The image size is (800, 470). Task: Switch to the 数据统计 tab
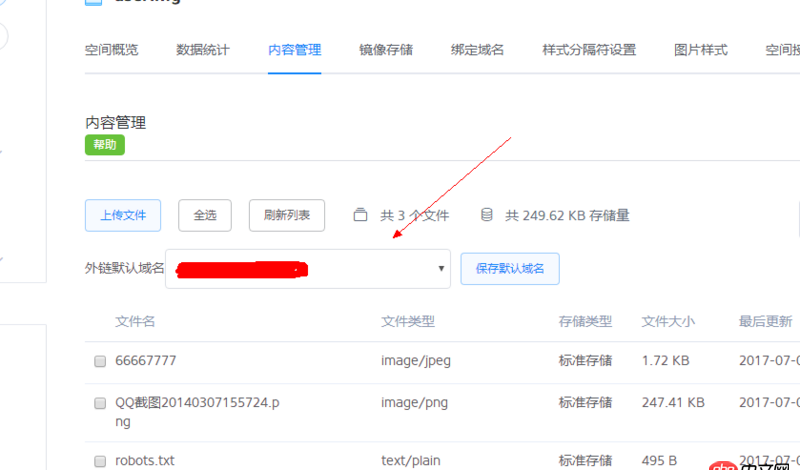pos(203,50)
